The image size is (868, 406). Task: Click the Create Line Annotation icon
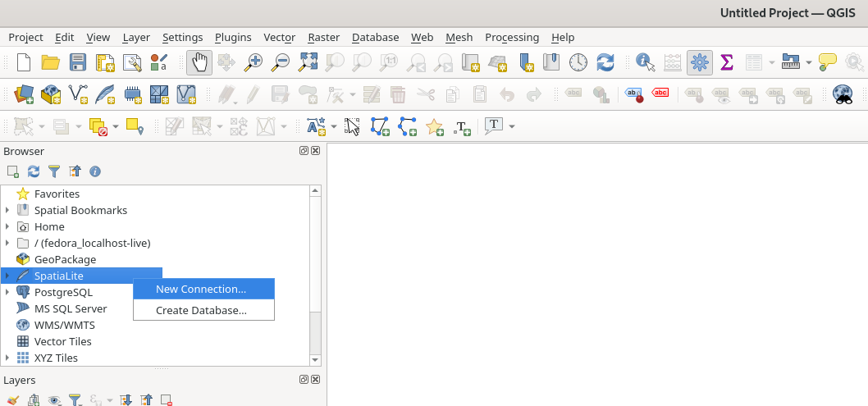tap(408, 126)
